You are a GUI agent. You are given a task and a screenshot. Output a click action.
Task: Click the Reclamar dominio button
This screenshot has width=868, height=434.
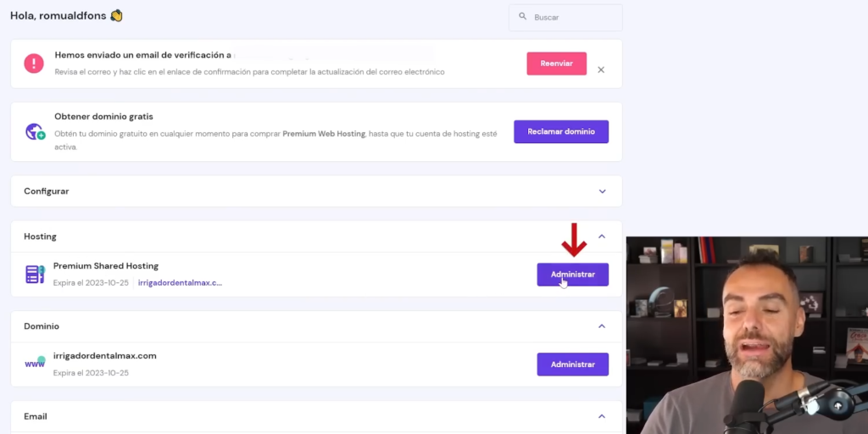click(561, 131)
